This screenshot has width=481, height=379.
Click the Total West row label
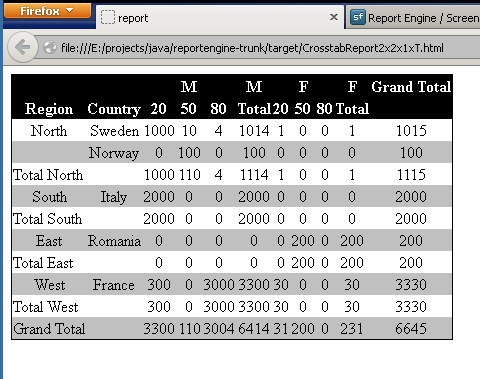click(x=45, y=307)
